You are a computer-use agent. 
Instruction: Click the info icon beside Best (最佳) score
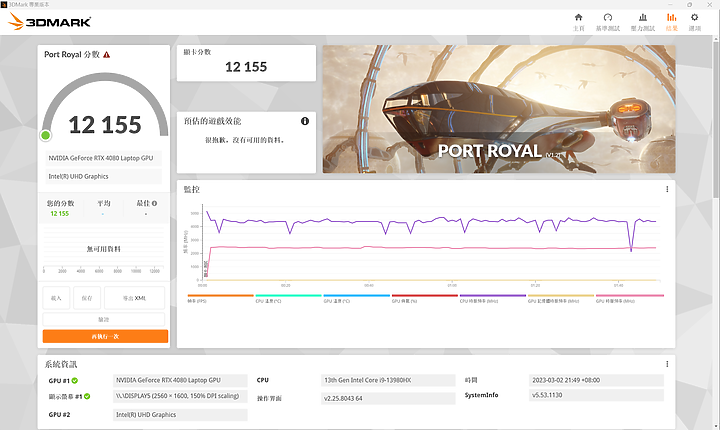pyautogui.click(x=154, y=203)
